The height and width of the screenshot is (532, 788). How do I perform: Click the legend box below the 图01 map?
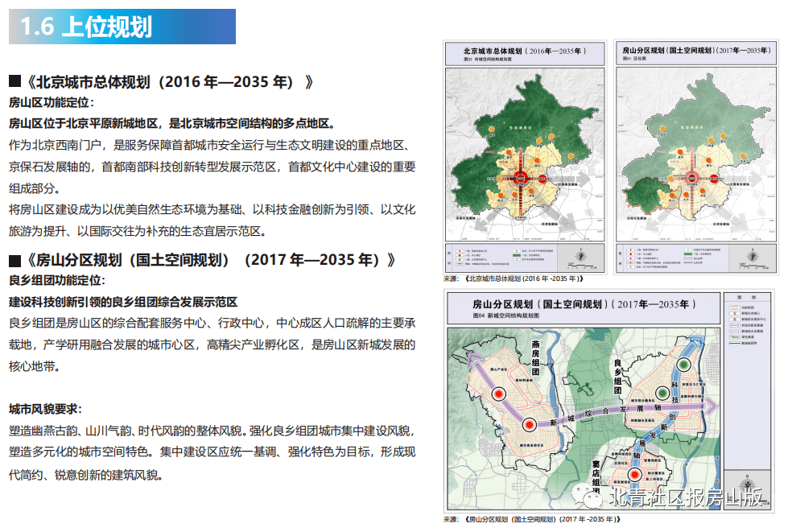click(x=696, y=258)
